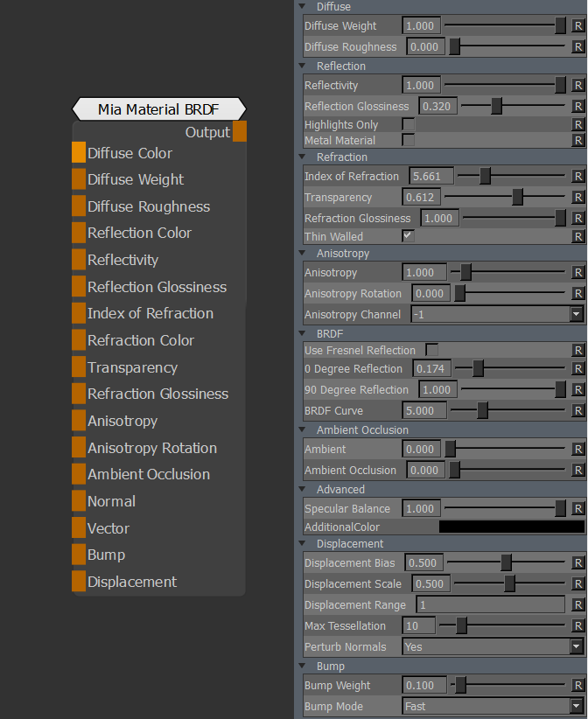Toggle the Metal Material checkbox
Image resolution: width=588 pixels, height=719 pixels.
click(409, 140)
